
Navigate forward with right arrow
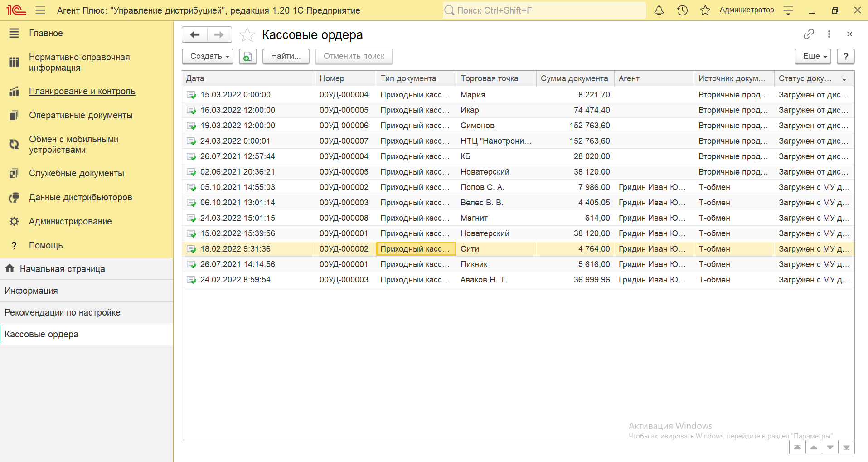coord(219,34)
